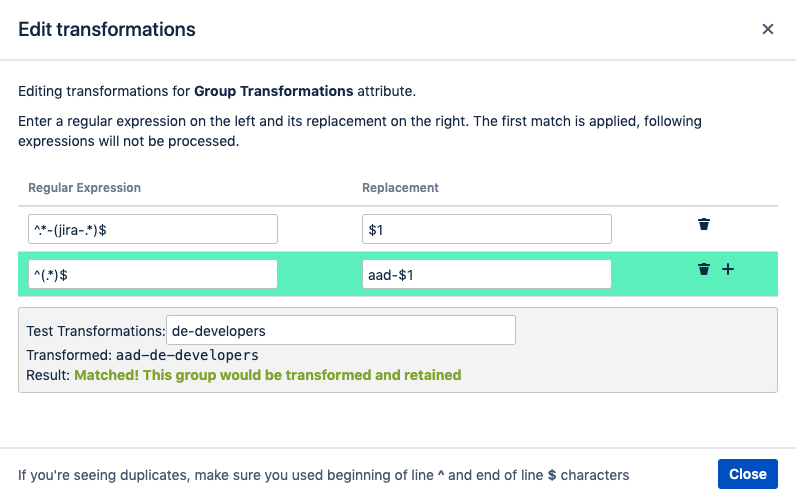Click the green Matched! result message
Image resolution: width=796 pixels, height=498 pixels.
pyautogui.click(x=268, y=375)
